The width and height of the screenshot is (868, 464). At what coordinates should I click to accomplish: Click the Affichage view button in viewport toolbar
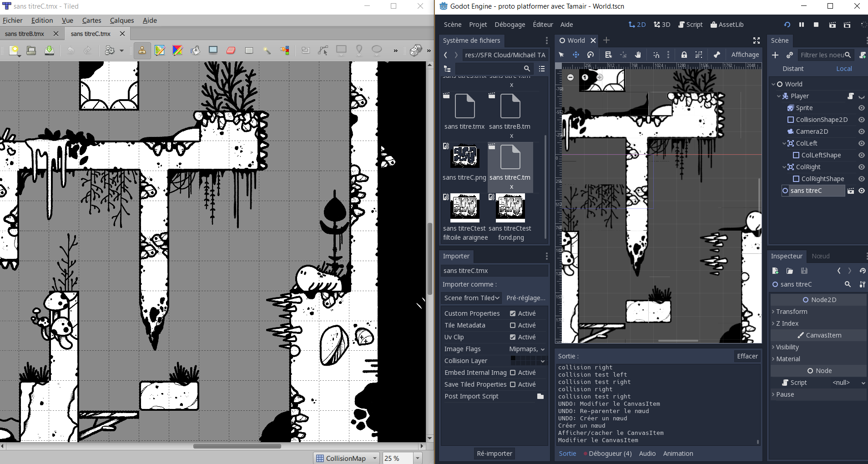(745, 55)
